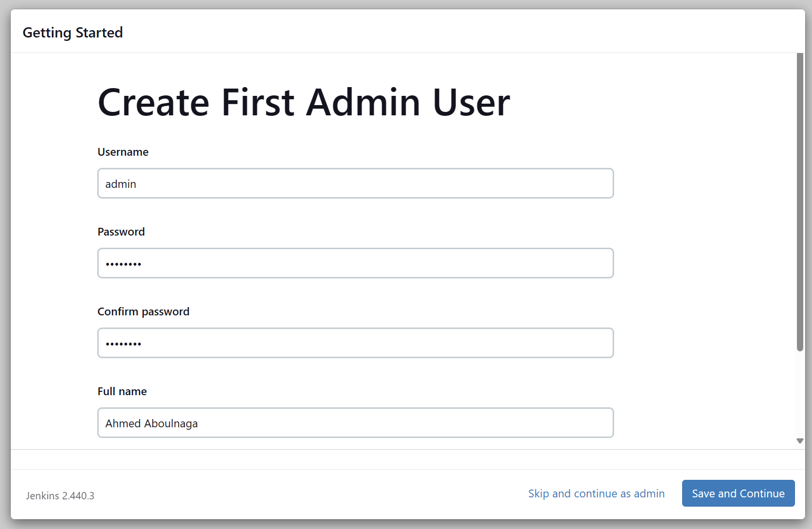The height and width of the screenshot is (529, 812).
Task: Click the word 'admin' inside Username box
Action: coord(121,184)
